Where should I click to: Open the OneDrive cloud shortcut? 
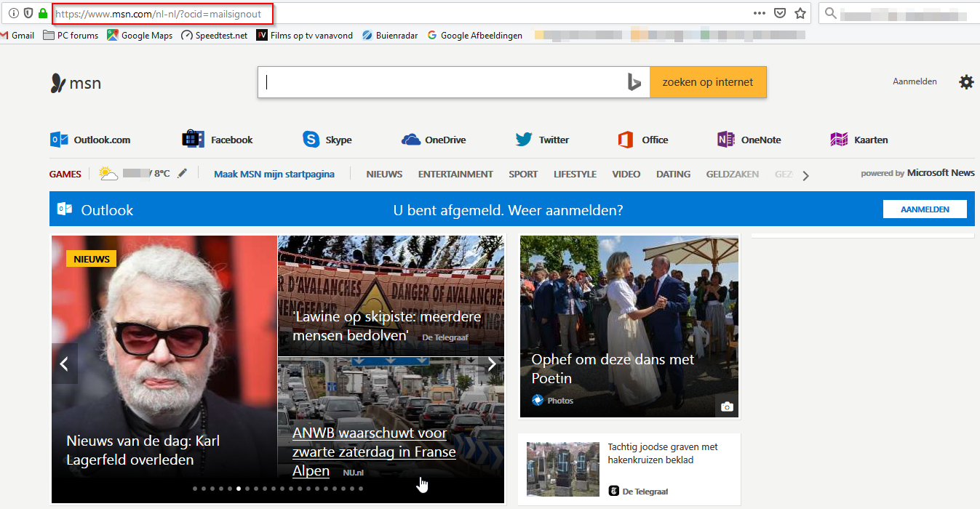point(411,140)
